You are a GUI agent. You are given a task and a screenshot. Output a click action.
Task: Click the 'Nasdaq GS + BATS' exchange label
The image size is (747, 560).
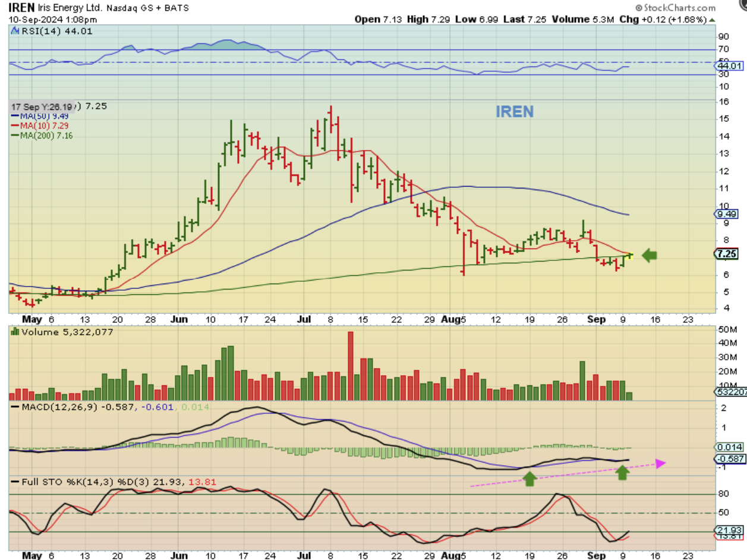point(147,8)
